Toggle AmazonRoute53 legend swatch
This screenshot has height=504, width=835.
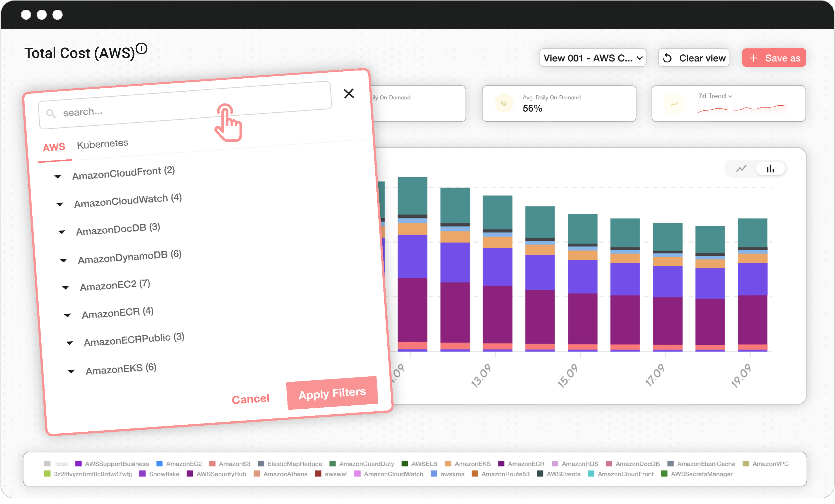pos(475,474)
